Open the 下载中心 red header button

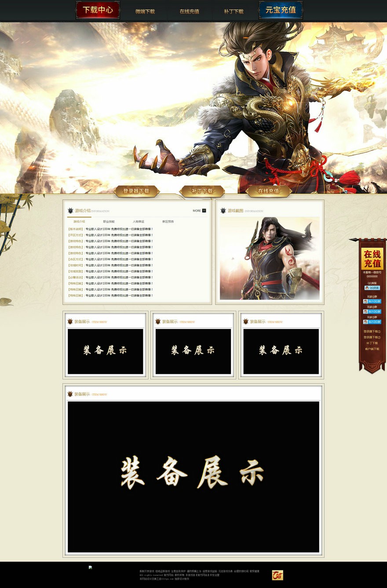pyautogui.click(x=98, y=10)
